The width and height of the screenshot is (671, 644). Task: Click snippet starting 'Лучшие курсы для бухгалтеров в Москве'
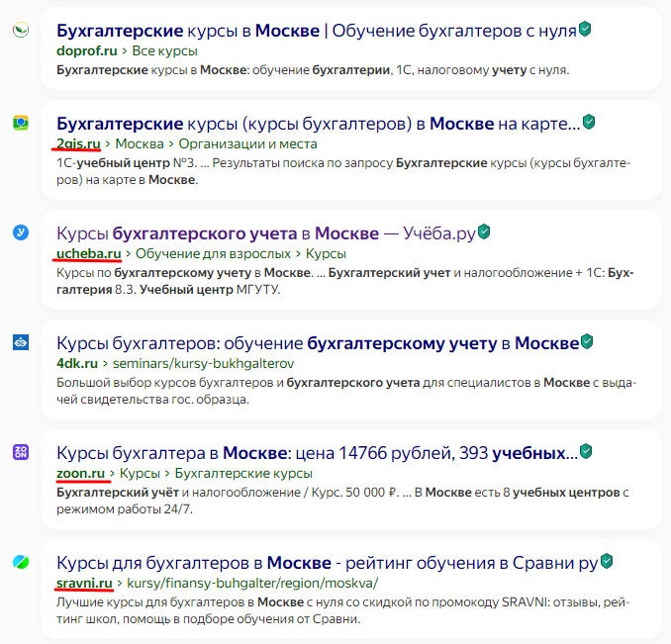[342, 610]
